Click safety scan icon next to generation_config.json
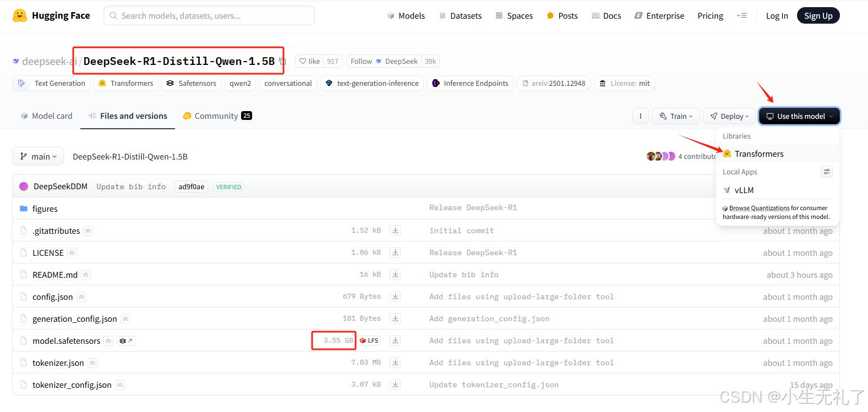This screenshot has height=412, width=868. tap(125, 319)
